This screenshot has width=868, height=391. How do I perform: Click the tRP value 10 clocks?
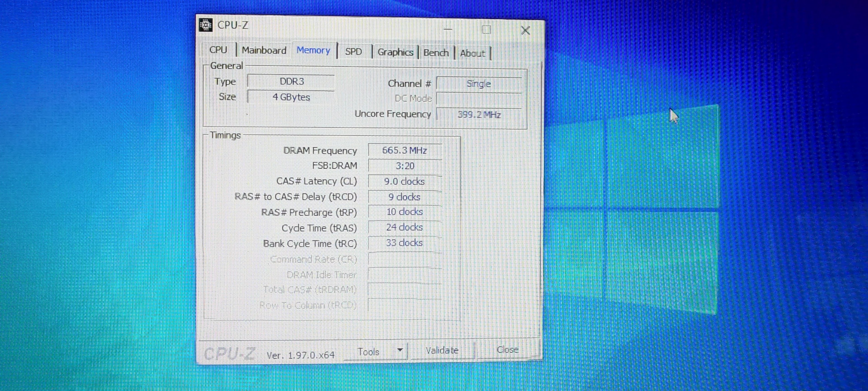click(x=405, y=212)
